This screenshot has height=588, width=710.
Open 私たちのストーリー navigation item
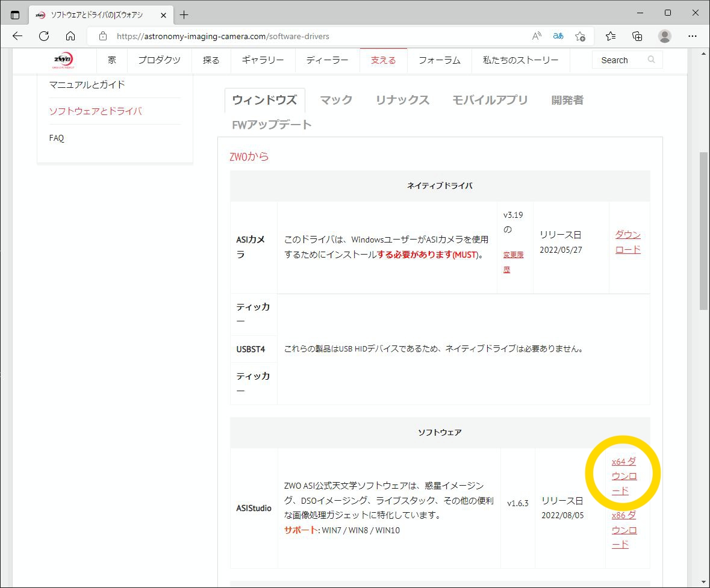point(521,60)
